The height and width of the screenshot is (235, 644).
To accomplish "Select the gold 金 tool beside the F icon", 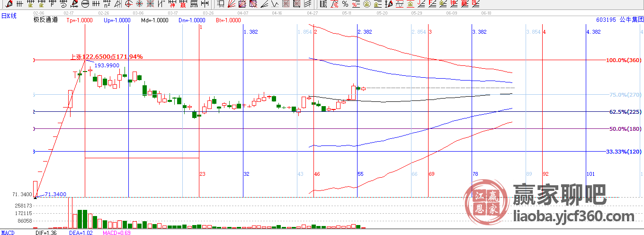I will (x=41, y=4).
